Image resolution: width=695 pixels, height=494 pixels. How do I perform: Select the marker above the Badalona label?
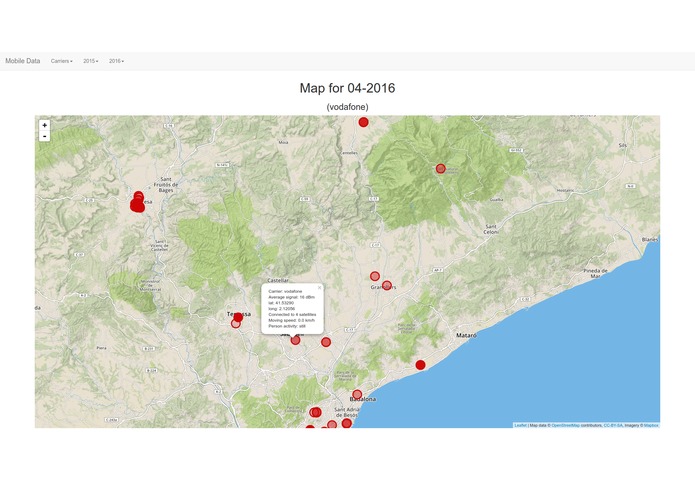tap(357, 394)
